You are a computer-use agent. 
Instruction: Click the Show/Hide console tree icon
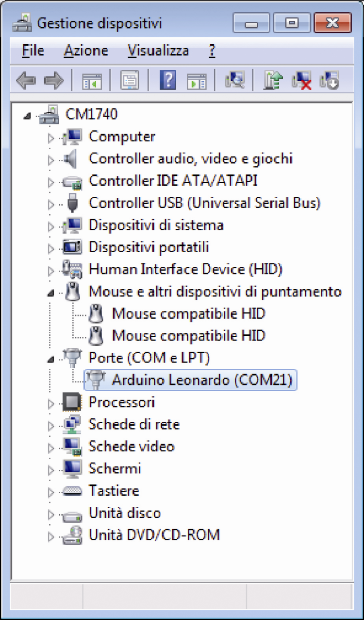pos(90,80)
